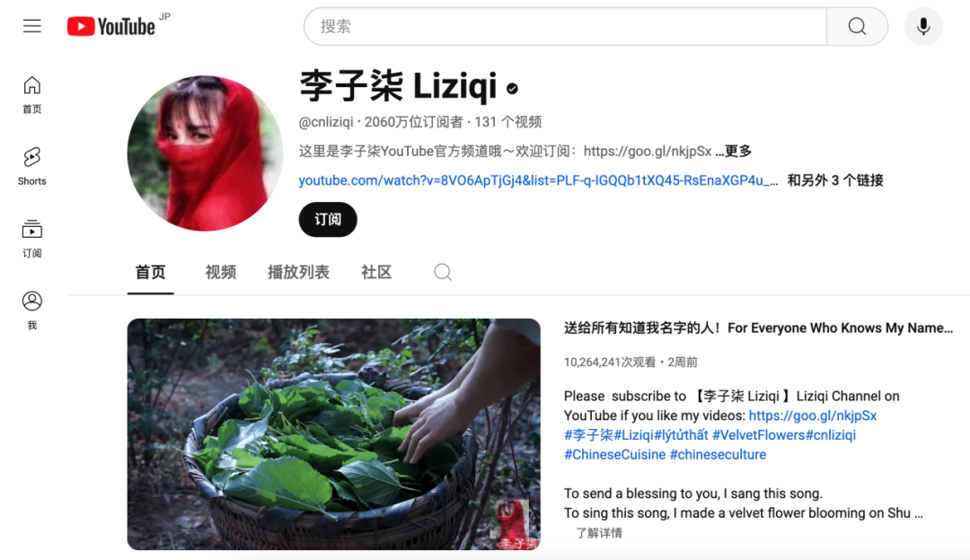Switch to the 视频 tab
The width and height of the screenshot is (970, 560).
pos(221,272)
